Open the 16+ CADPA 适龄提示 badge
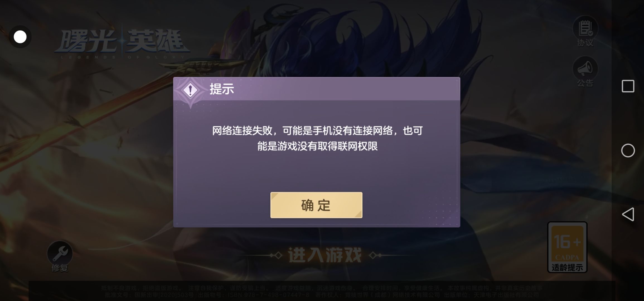 pyautogui.click(x=567, y=247)
